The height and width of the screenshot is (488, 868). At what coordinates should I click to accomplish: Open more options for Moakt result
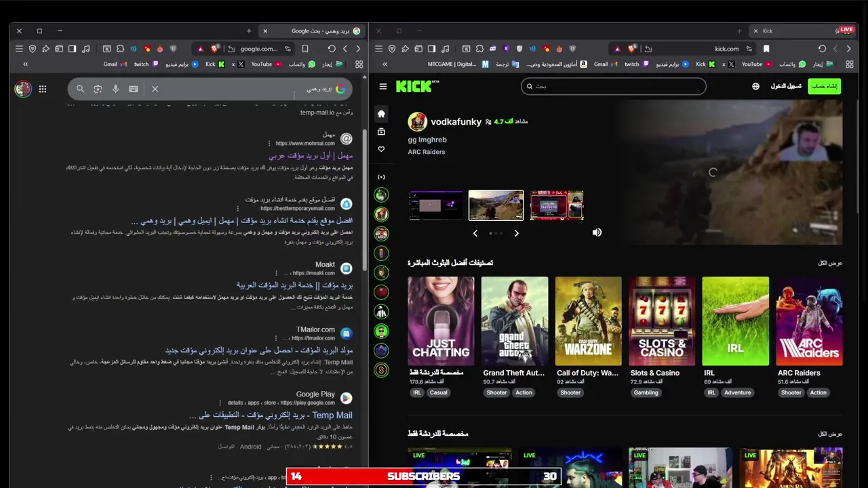pyautogui.click(x=276, y=273)
